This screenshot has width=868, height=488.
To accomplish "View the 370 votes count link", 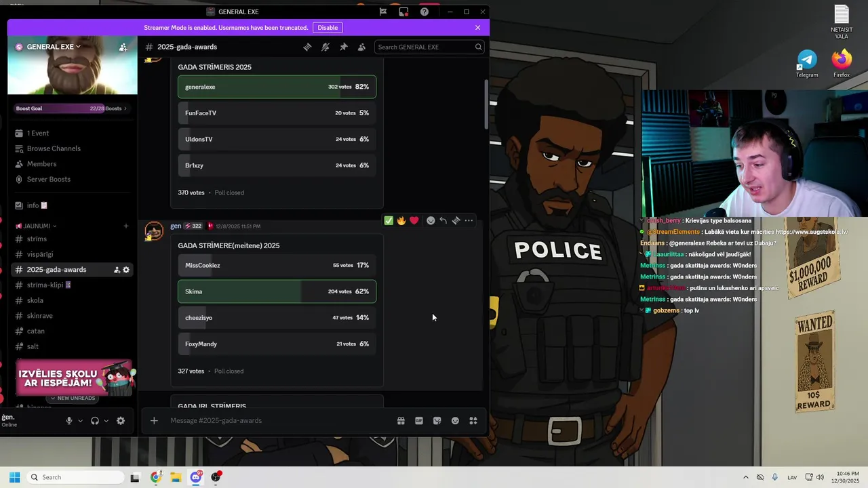I will pos(191,192).
